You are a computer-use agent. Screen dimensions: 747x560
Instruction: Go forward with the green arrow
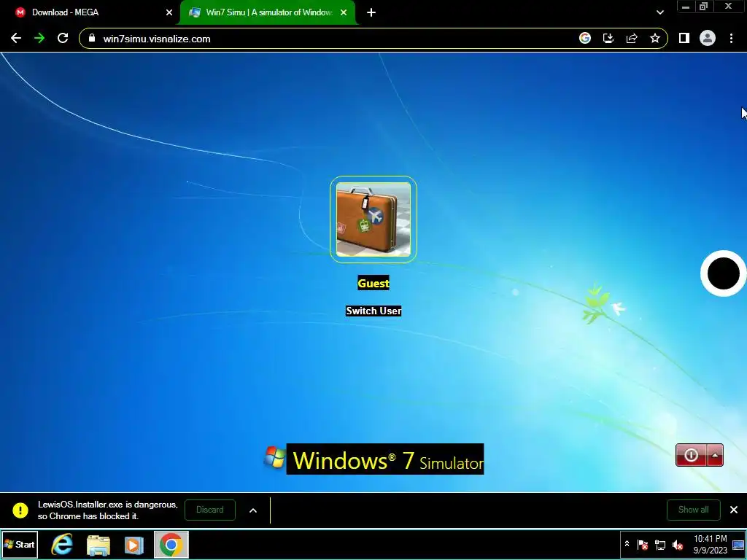tap(39, 39)
